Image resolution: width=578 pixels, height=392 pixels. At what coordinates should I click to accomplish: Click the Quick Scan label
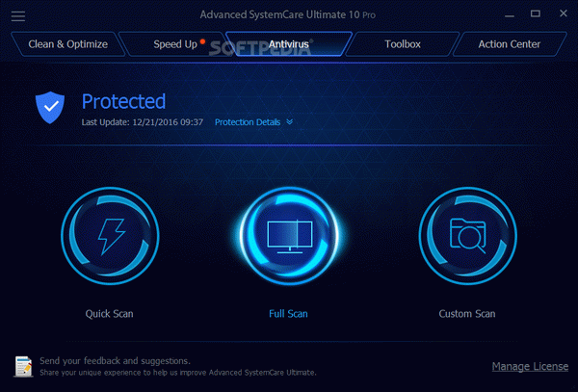[x=110, y=314]
